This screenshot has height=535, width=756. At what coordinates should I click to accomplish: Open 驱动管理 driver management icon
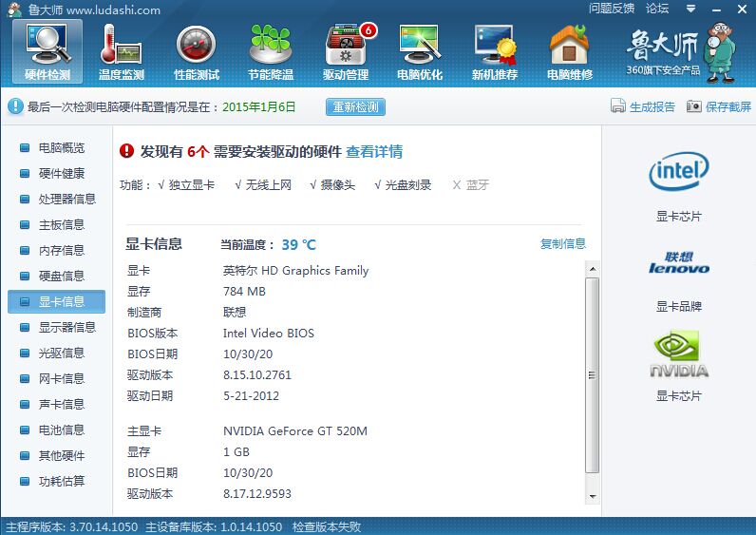click(346, 51)
